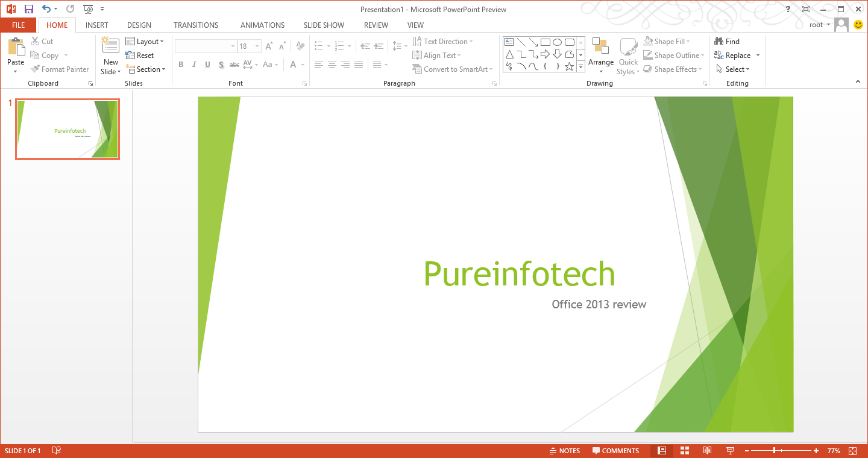This screenshot has height=458, width=868.
Task: Open the font size dropdown
Action: pos(257,46)
